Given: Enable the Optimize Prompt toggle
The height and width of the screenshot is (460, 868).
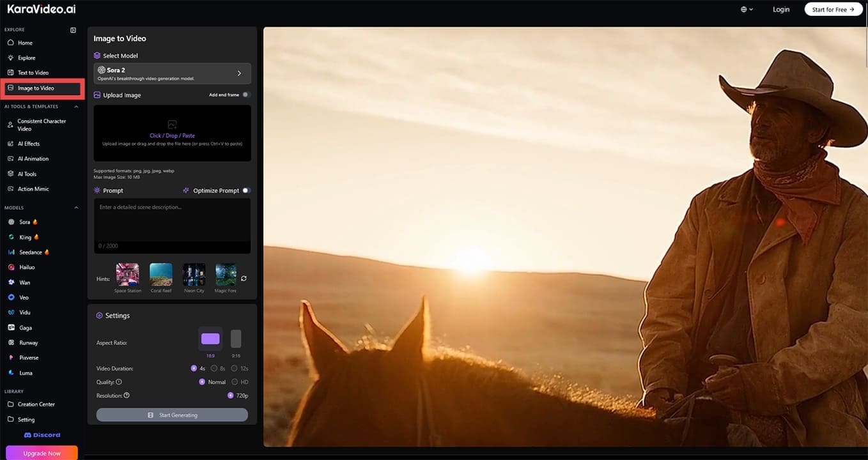Looking at the screenshot, I should point(246,190).
